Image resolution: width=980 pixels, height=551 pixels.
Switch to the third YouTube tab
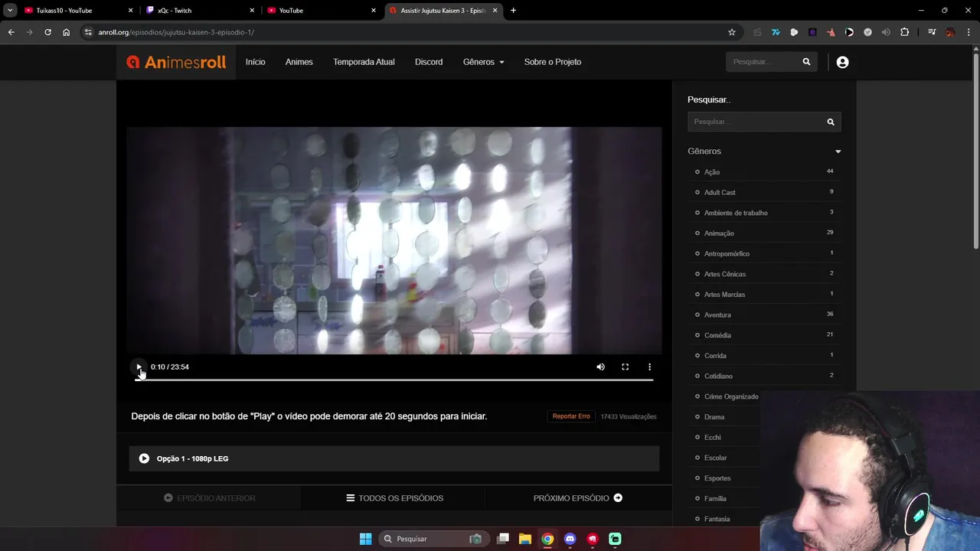click(322, 11)
